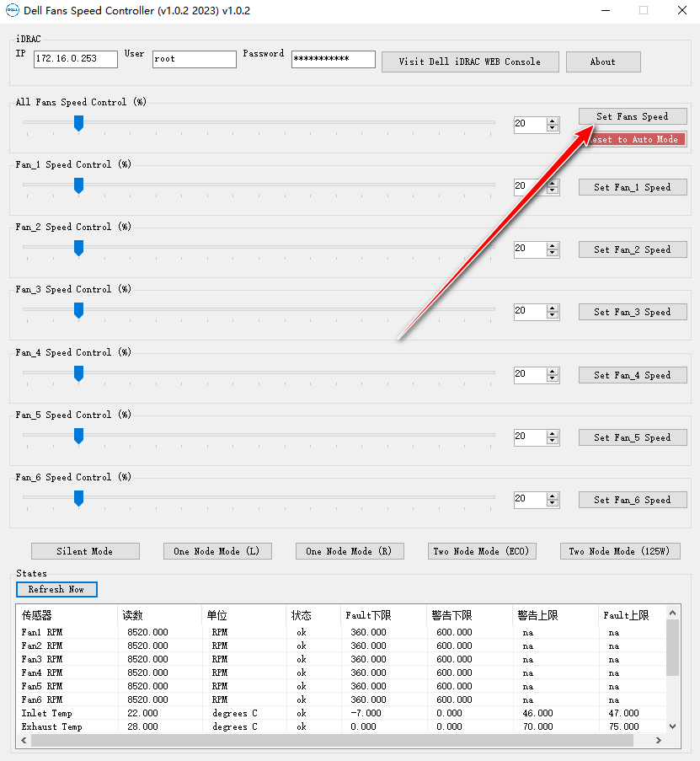Click the Fan_3 speed slider thumb
700x761 pixels.
pyautogui.click(x=78, y=310)
